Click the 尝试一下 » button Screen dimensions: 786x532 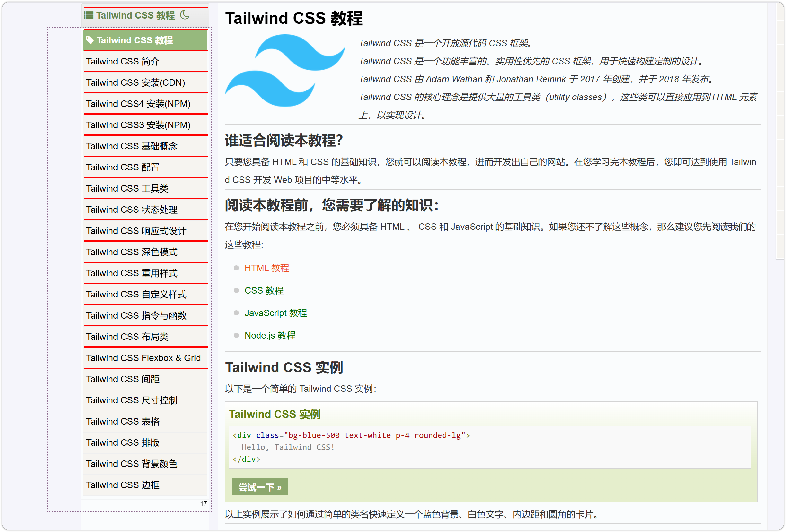pos(260,487)
